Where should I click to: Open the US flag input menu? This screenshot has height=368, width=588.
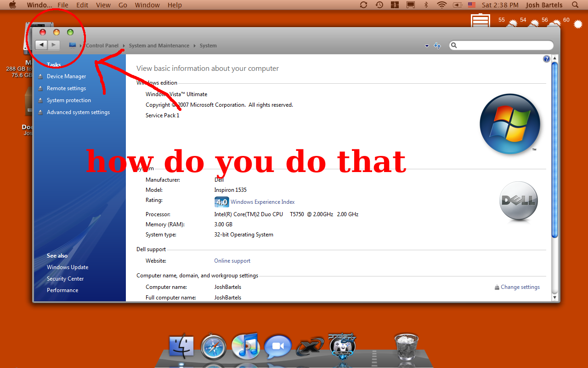click(472, 5)
